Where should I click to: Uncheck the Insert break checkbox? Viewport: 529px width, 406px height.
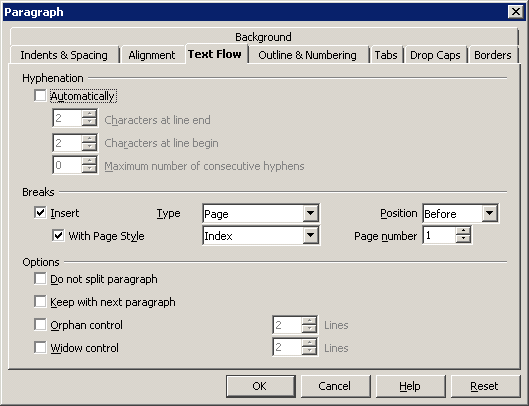tap(40, 213)
